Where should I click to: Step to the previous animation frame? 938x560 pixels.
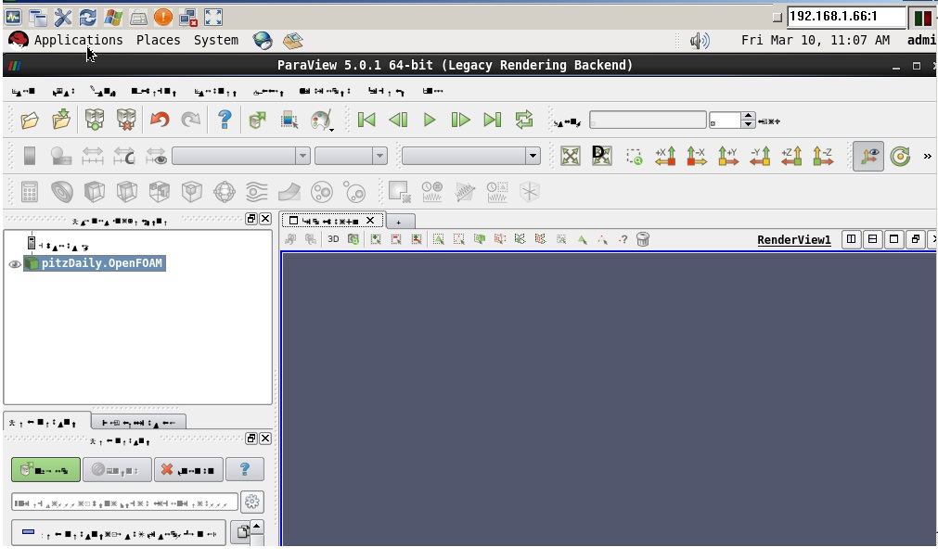(x=398, y=121)
